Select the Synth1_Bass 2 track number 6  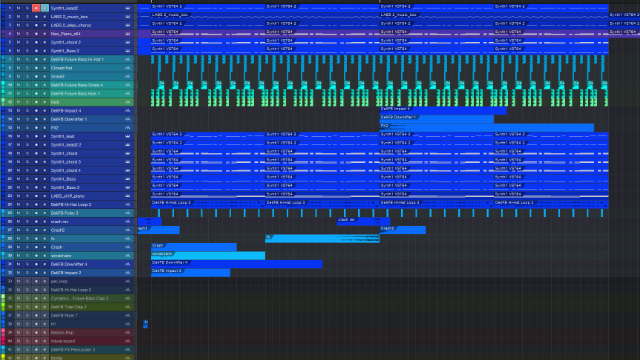(10, 51)
